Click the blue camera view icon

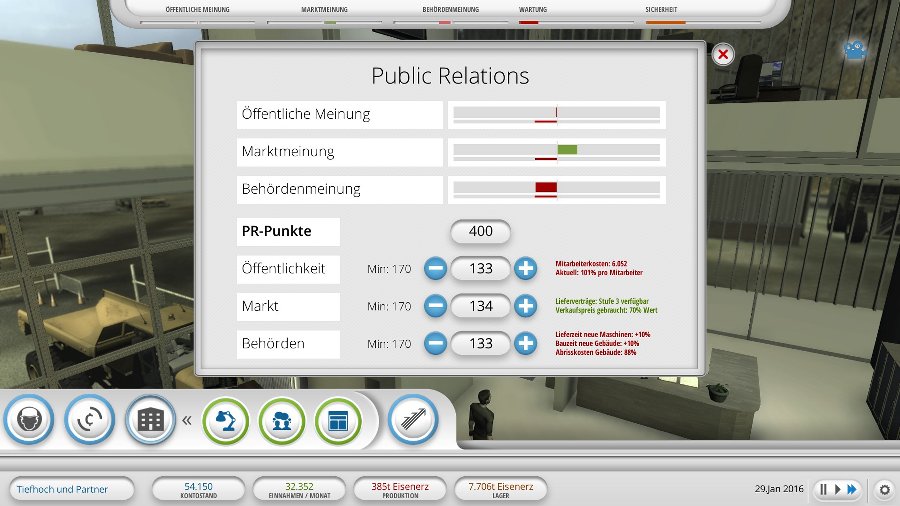pos(854,48)
